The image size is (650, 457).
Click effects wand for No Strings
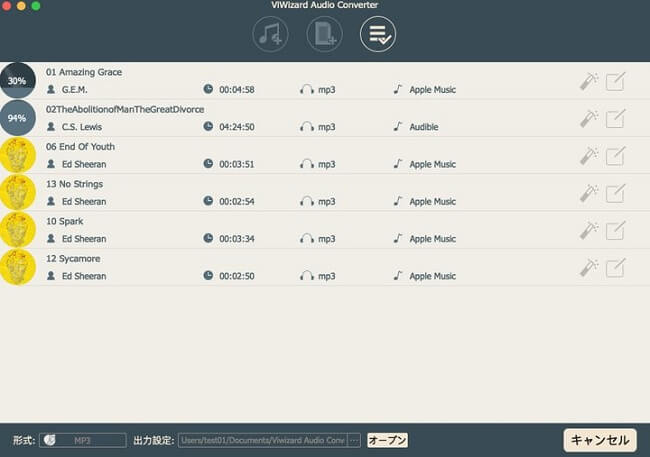589,194
